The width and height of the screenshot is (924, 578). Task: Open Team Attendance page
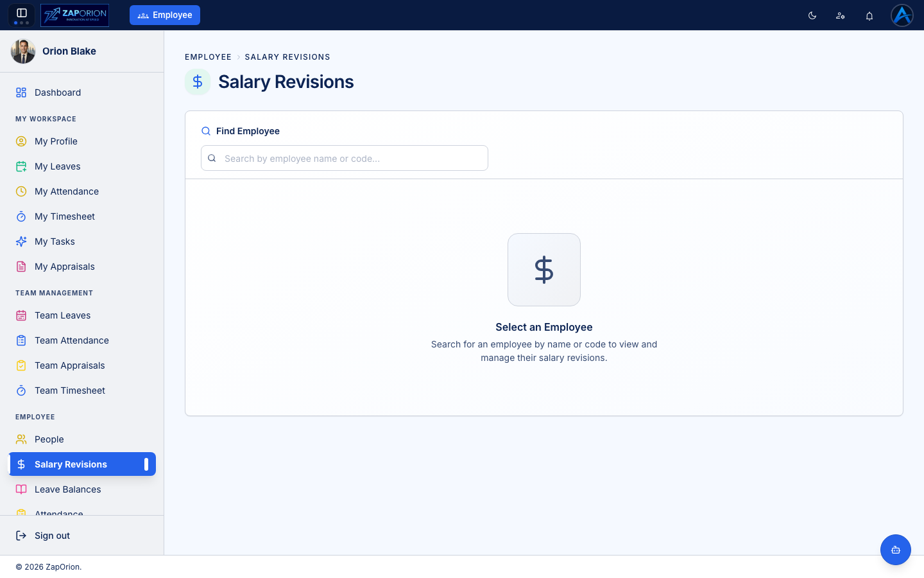coord(82,340)
